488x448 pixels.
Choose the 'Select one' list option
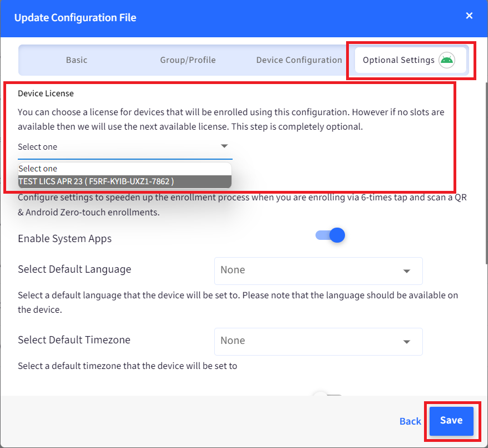pos(125,169)
